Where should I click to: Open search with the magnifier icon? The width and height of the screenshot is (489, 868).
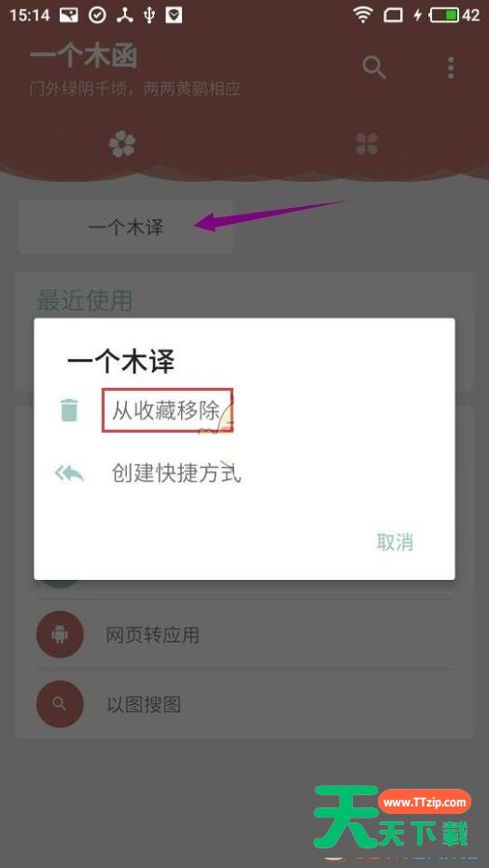point(374,67)
